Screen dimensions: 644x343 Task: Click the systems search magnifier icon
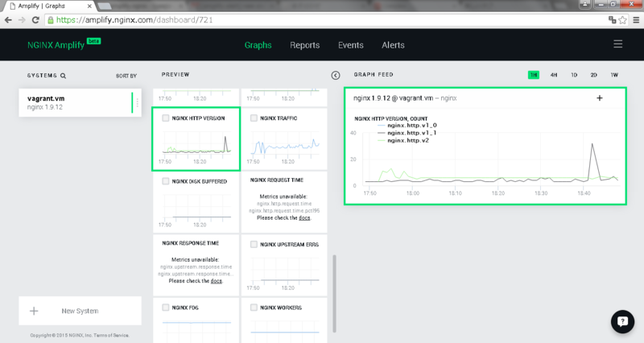click(63, 76)
